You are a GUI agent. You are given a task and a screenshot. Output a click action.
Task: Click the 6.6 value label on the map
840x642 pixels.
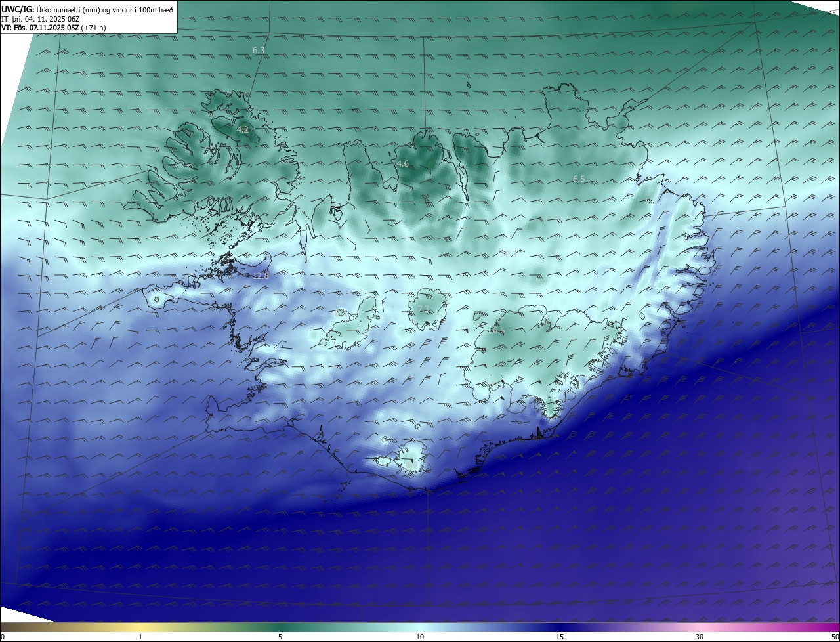[x=499, y=332]
